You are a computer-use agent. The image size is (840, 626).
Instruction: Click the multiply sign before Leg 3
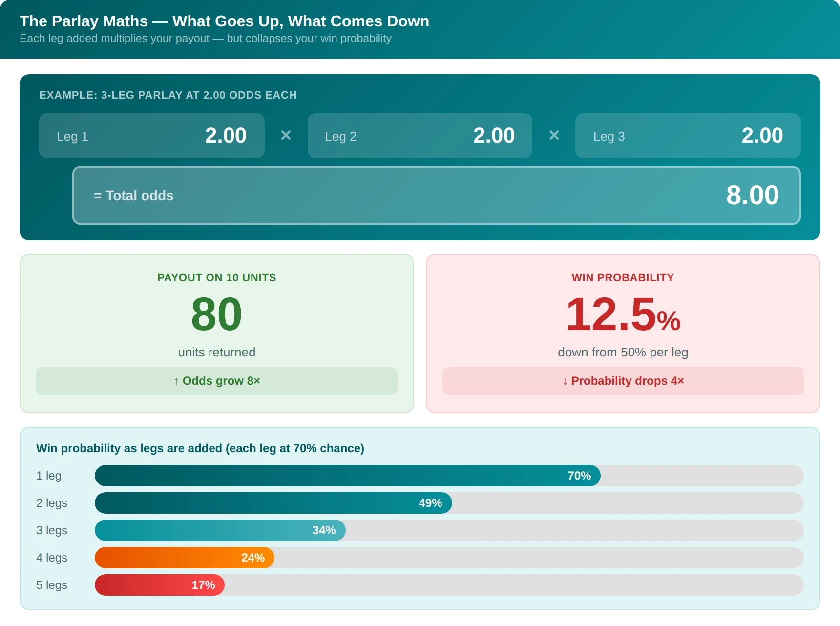(x=554, y=135)
